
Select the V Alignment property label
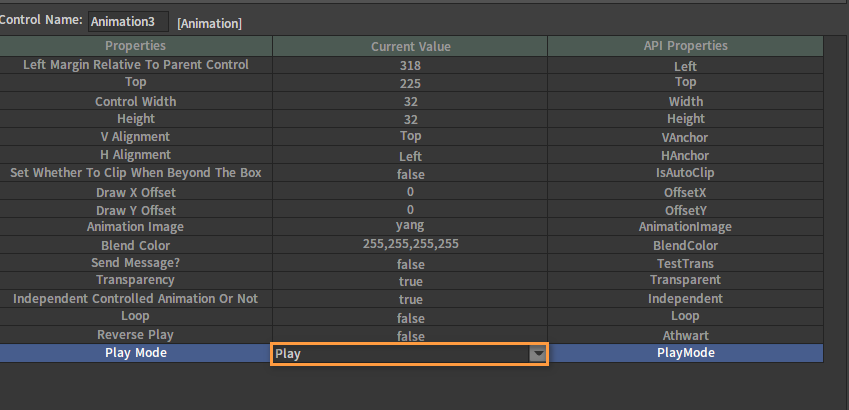136,137
